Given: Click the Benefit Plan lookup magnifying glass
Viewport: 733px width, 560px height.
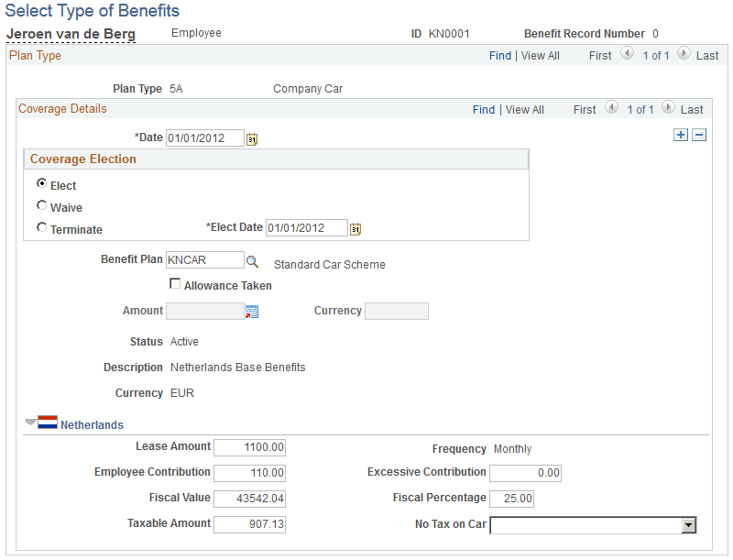Looking at the screenshot, I should tap(253, 260).
